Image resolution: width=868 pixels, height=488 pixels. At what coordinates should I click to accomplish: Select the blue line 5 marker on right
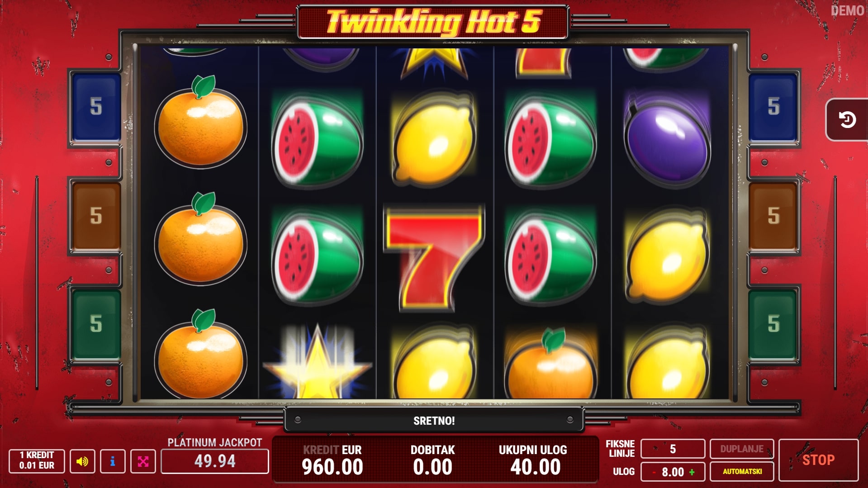click(x=773, y=107)
